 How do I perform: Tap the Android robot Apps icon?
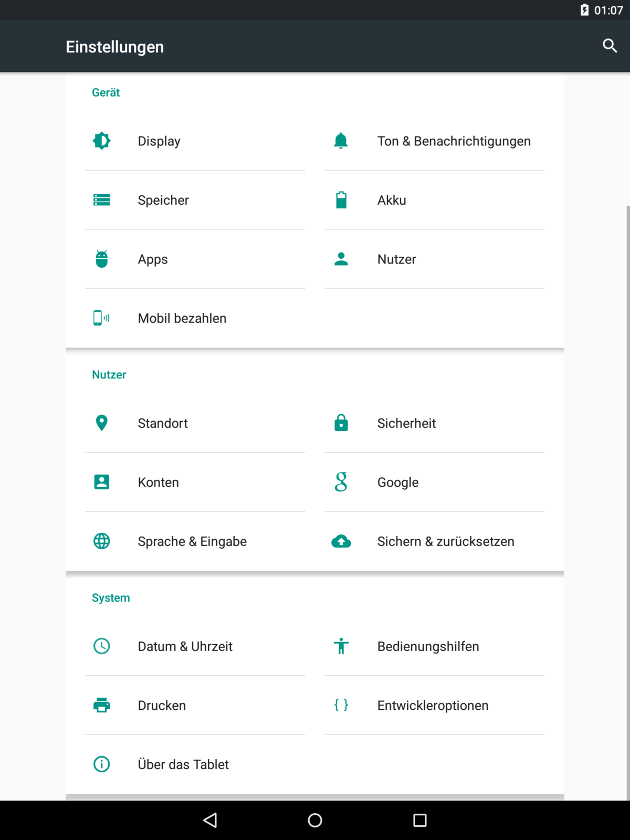pyautogui.click(x=102, y=259)
